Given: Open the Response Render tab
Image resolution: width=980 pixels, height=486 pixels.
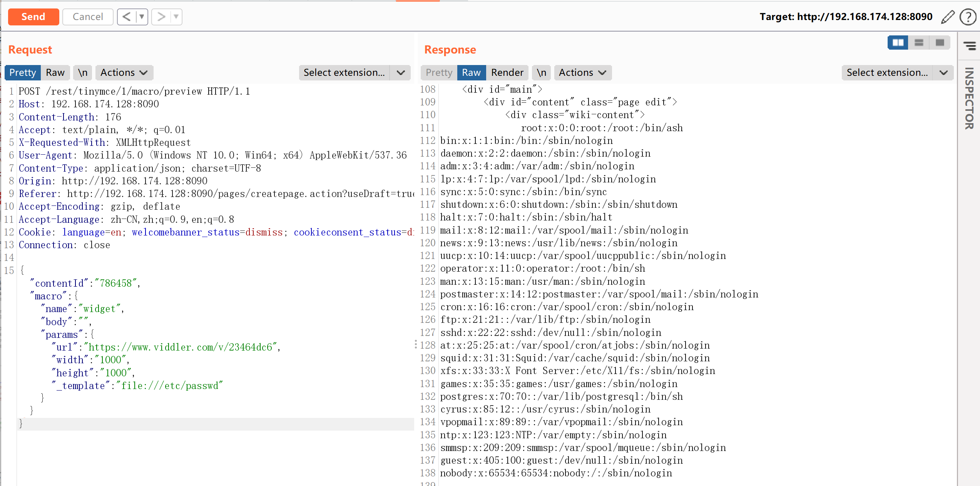Looking at the screenshot, I should coord(507,73).
